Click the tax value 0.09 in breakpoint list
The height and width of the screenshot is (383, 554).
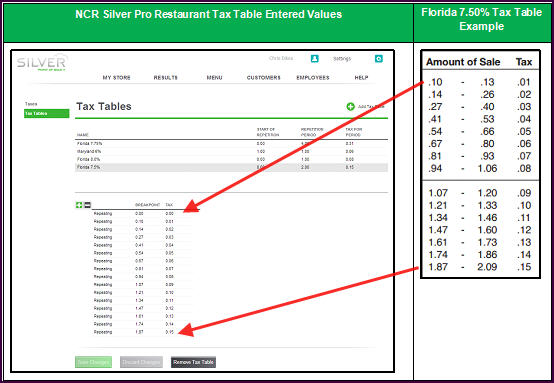(170, 284)
